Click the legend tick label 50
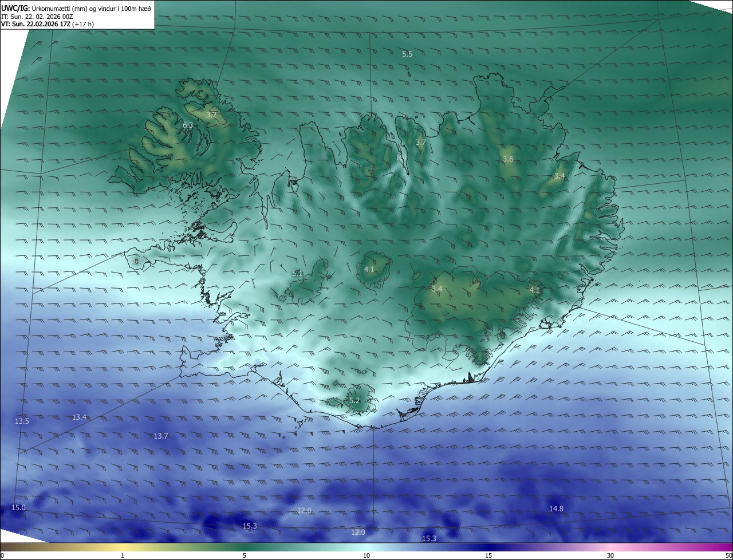The height and width of the screenshot is (560, 733). 728,555
